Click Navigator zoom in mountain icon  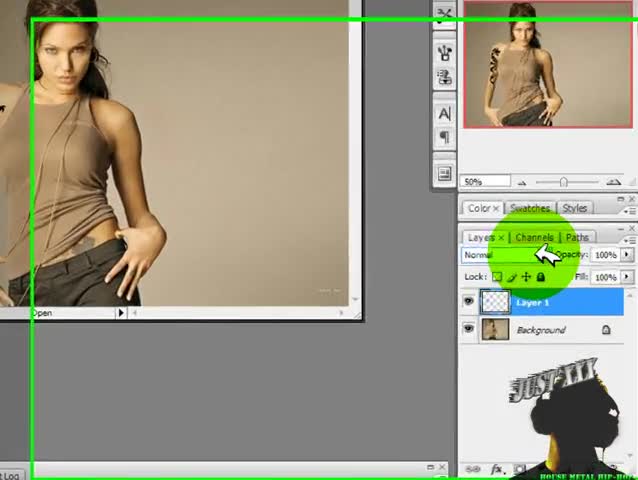[613, 182]
